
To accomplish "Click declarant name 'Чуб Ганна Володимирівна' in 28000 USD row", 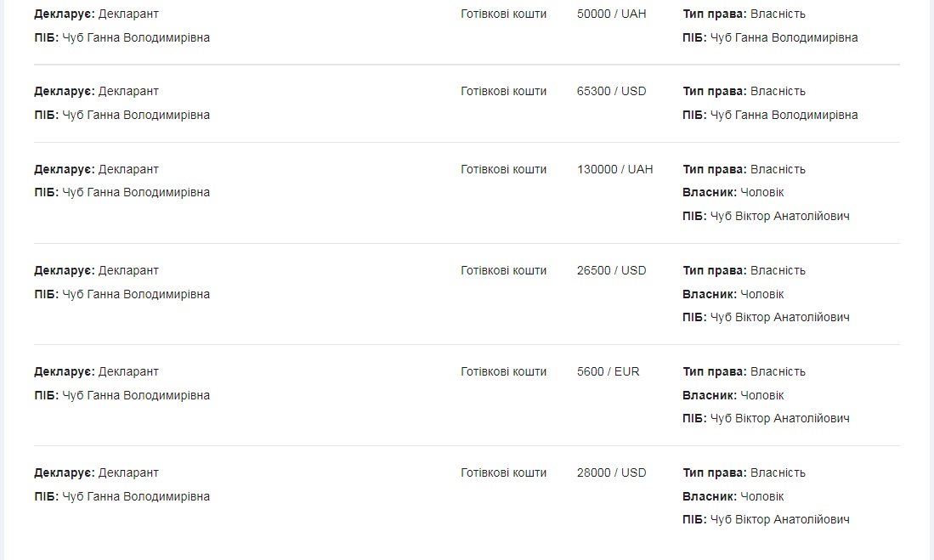I will [136, 497].
